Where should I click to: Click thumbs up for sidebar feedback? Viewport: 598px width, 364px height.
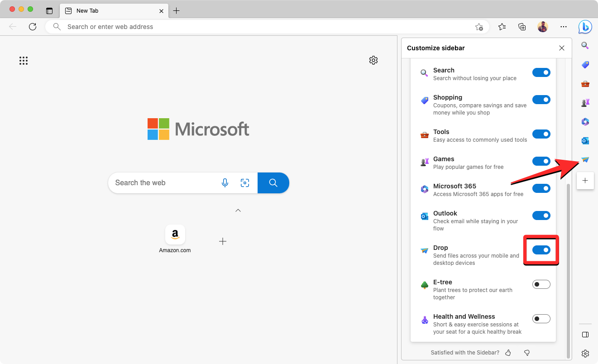coord(508,353)
